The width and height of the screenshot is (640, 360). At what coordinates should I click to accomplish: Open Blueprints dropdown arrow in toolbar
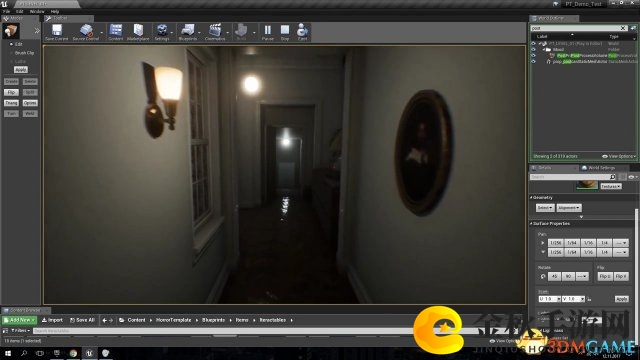pos(200,33)
